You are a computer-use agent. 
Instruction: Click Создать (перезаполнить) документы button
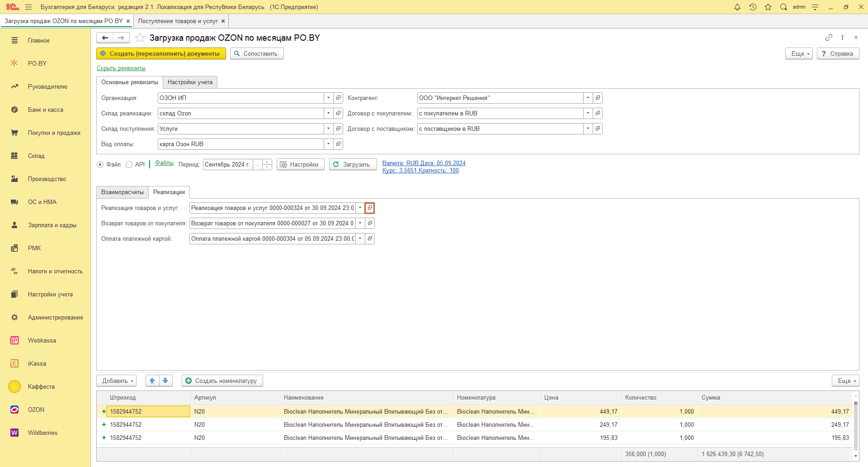(x=161, y=53)
